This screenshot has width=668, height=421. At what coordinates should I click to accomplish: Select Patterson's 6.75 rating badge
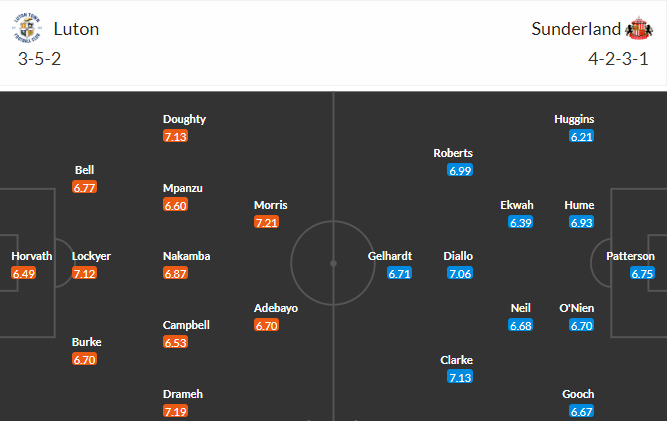tap(642, 274)
